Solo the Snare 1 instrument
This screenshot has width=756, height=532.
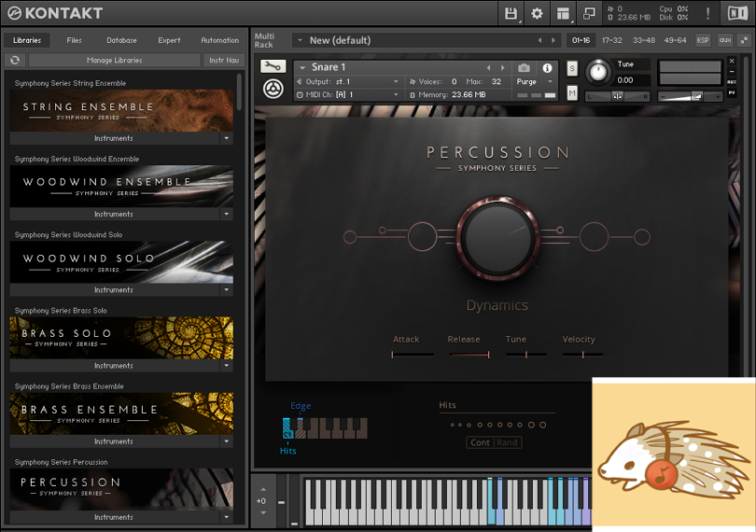(x=572, y=68)
